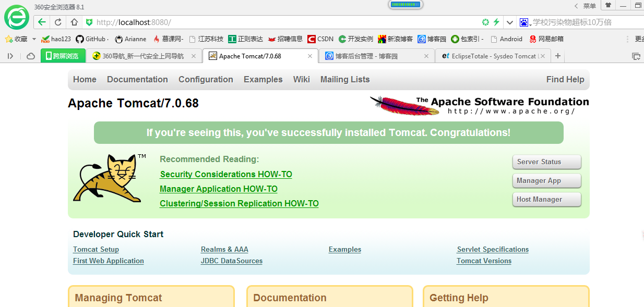Open the 江苏科技 bookmark
This screenshot has height=307, width=644.
click(x=206, y=39)
